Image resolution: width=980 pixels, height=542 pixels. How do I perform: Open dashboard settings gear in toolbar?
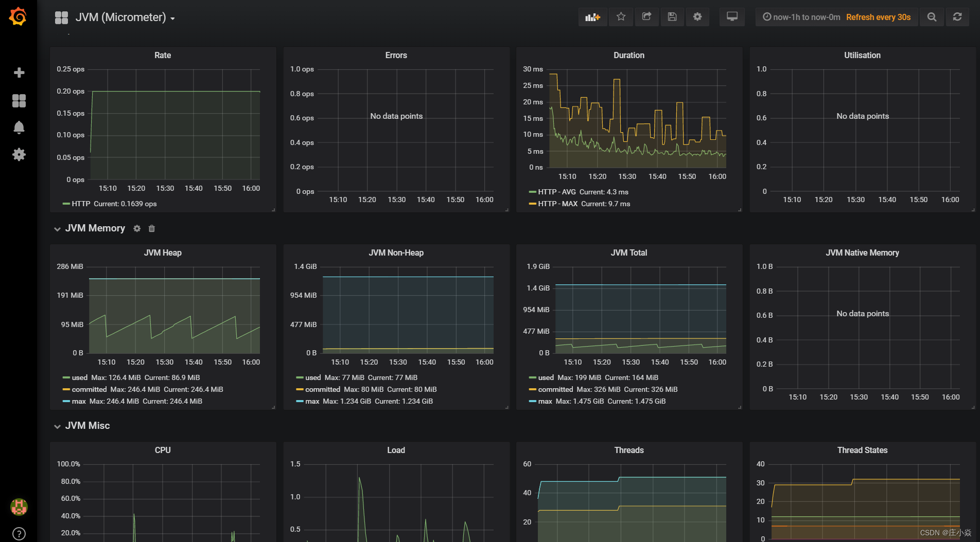pyautogui.click(x=697, y=17)
